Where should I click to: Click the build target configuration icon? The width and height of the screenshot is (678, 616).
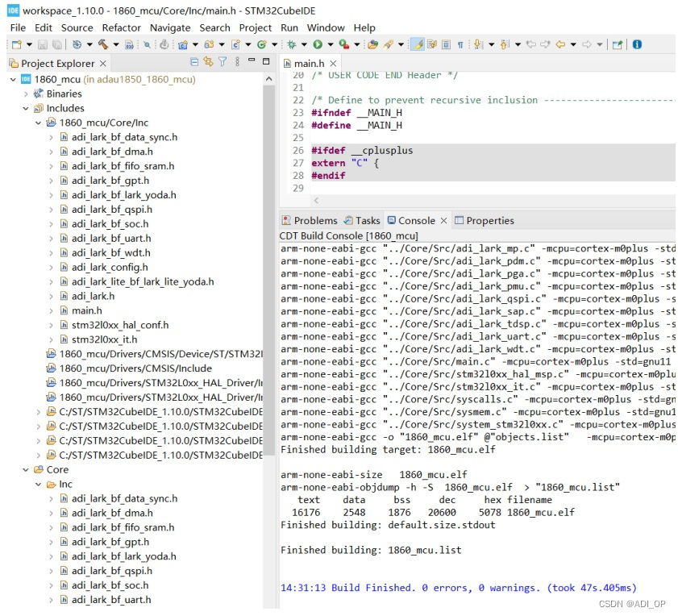[x=77, y=44]
